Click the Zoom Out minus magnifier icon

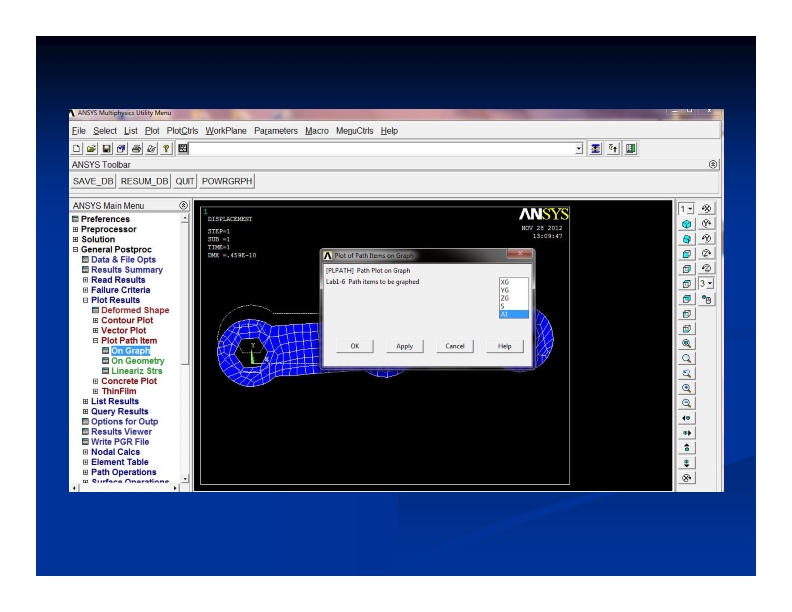coord(686,403)
